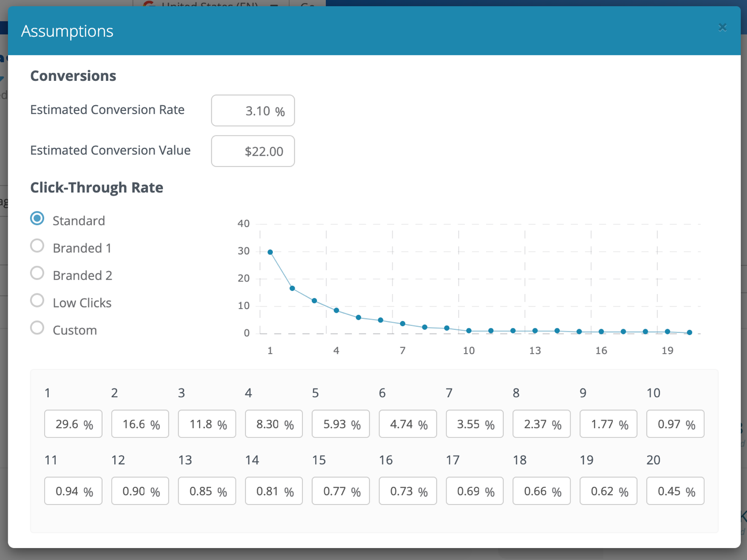Click the chart x-axis label 13

[x=535, y=351]
